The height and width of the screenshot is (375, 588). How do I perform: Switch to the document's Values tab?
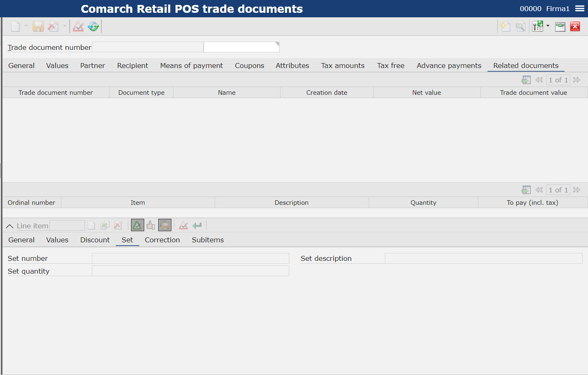57,66
